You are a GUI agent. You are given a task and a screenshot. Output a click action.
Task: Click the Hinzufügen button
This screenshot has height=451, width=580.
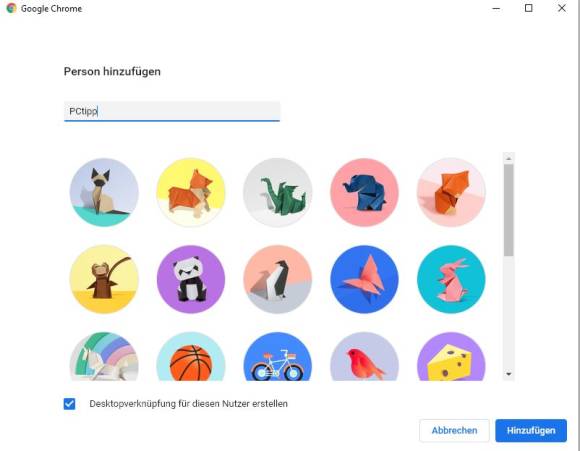point(531,430)
